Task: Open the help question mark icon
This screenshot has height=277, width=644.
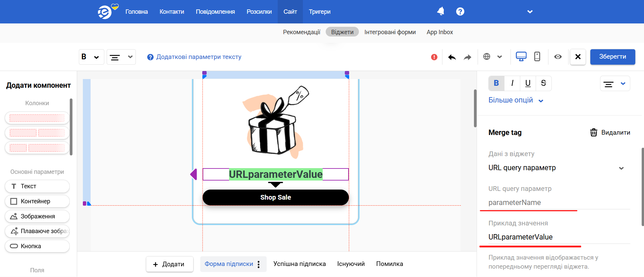Action: [460, 11]
